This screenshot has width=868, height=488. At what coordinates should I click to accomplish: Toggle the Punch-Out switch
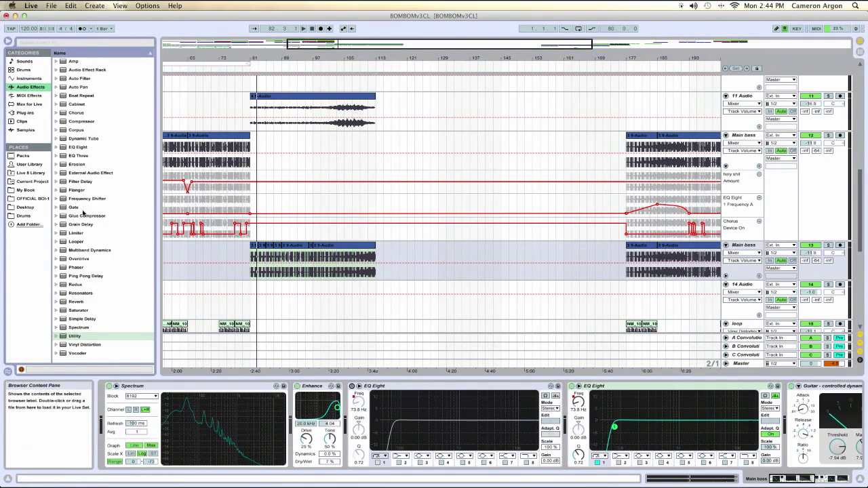point(592,28)
